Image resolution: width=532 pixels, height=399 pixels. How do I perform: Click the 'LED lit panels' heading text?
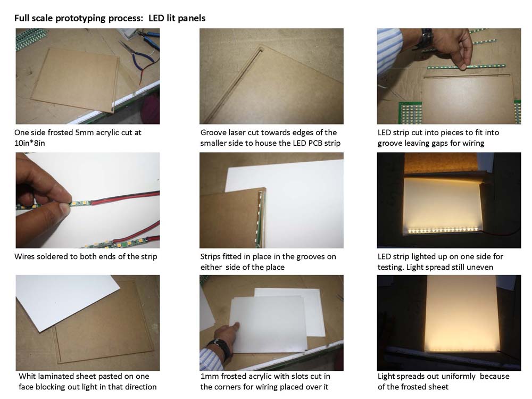[x=177, y=18]
